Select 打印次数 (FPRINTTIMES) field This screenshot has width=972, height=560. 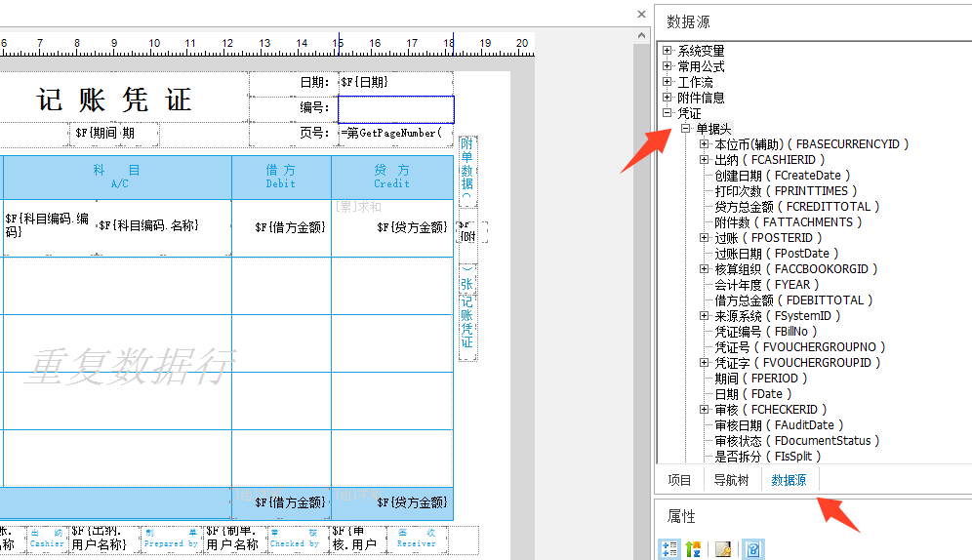coord(786,191)
